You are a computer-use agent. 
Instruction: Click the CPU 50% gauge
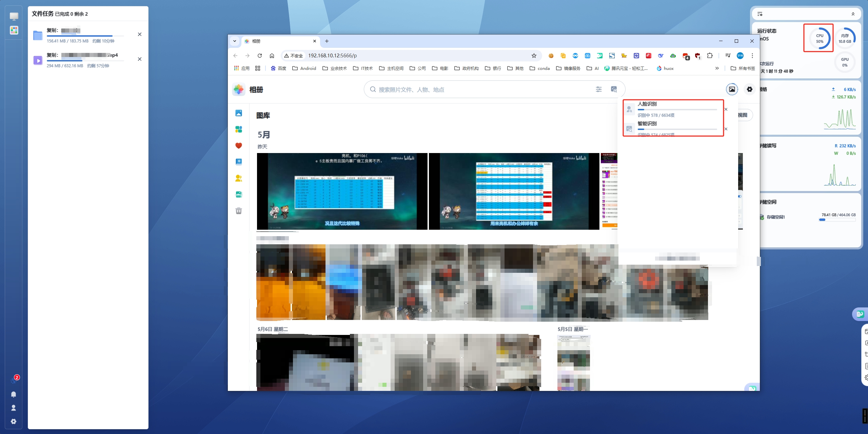point(819,38)
